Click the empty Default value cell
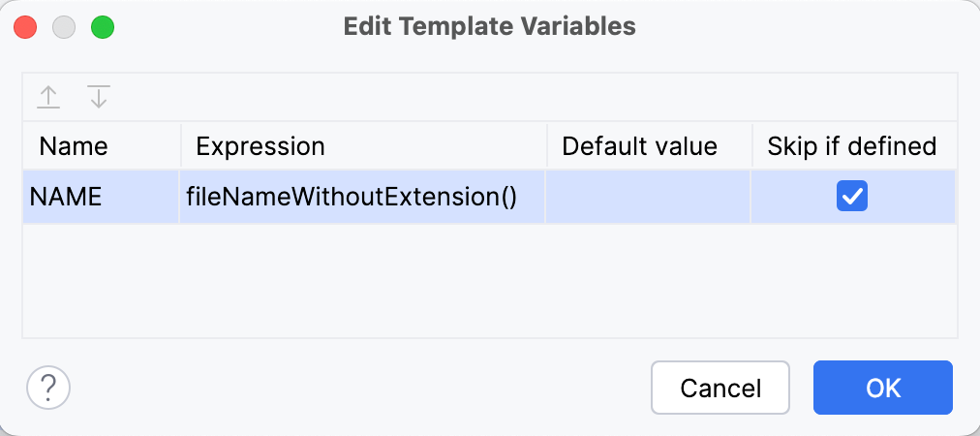Viewport: 980px width, 436px height. [648, 197]
